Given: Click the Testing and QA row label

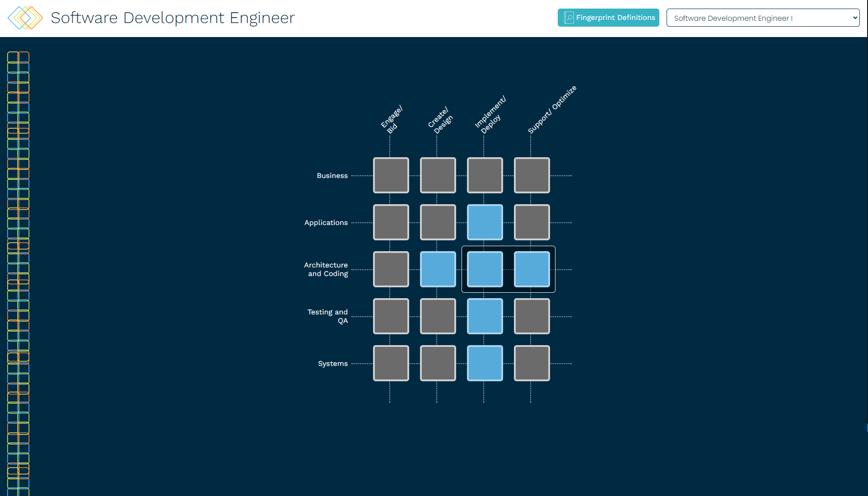Looking at the screenshot, I should 328,316.
